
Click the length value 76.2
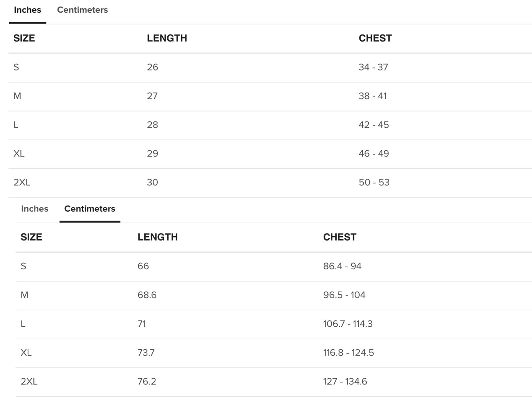(x=147, y=381)
